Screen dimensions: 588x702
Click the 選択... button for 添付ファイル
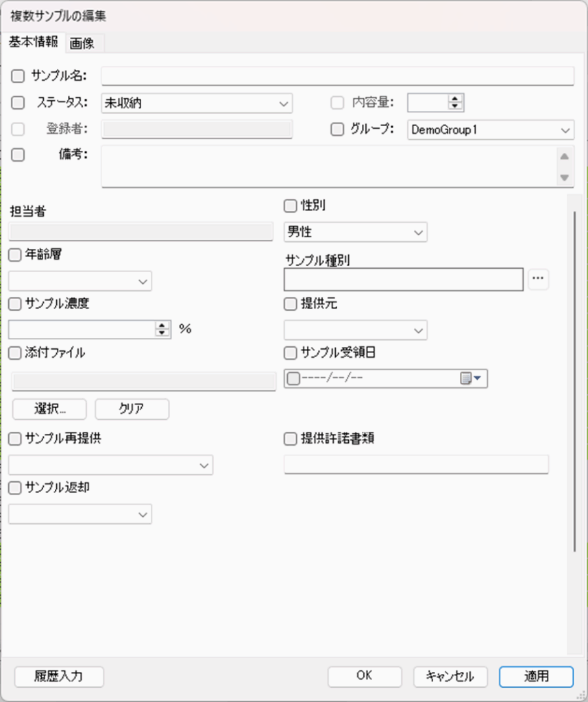[49, 409]
